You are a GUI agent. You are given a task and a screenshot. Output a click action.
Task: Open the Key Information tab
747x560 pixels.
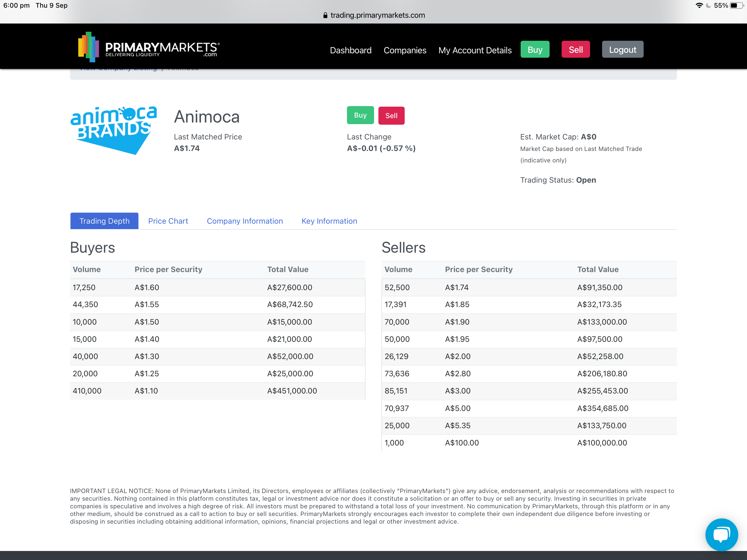click(329, 221)
